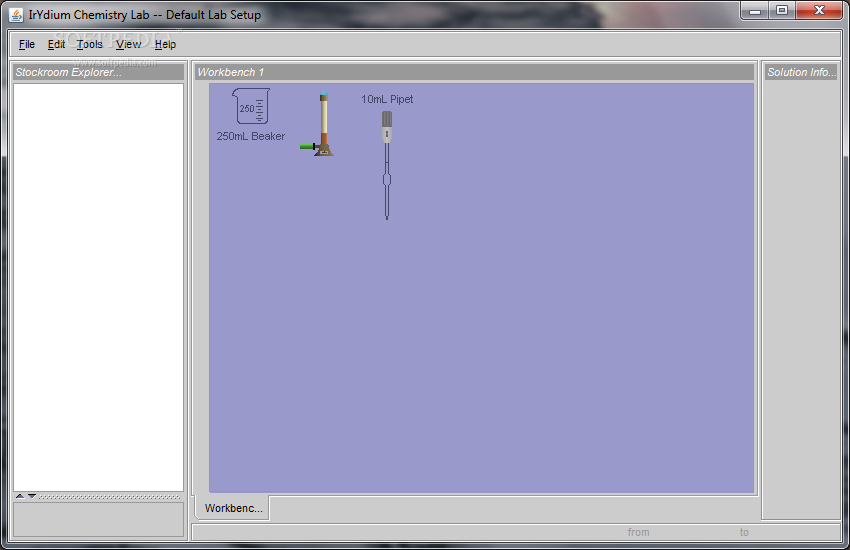Click the 'from' text in status bar
850x550 pixels.
(x=639, y=532)
